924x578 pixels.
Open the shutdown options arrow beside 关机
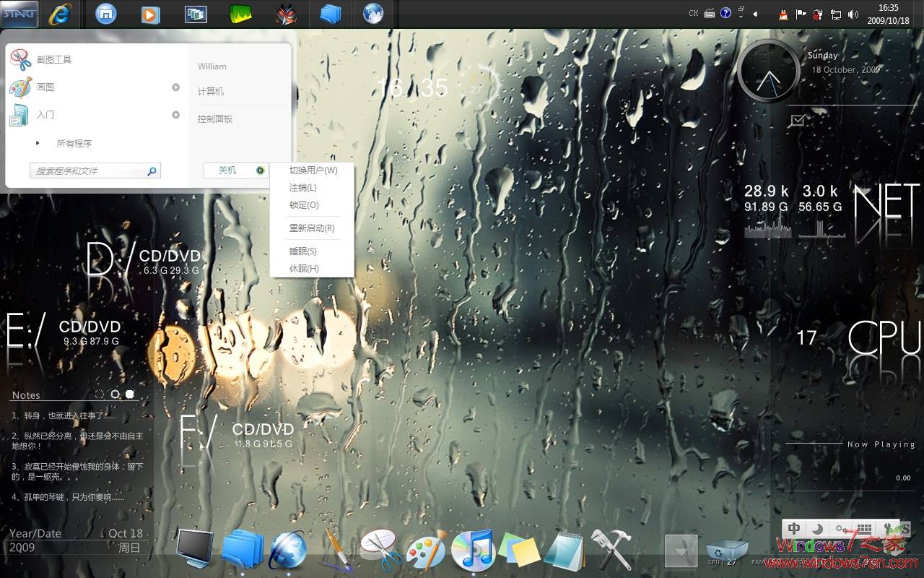(259, 171)
